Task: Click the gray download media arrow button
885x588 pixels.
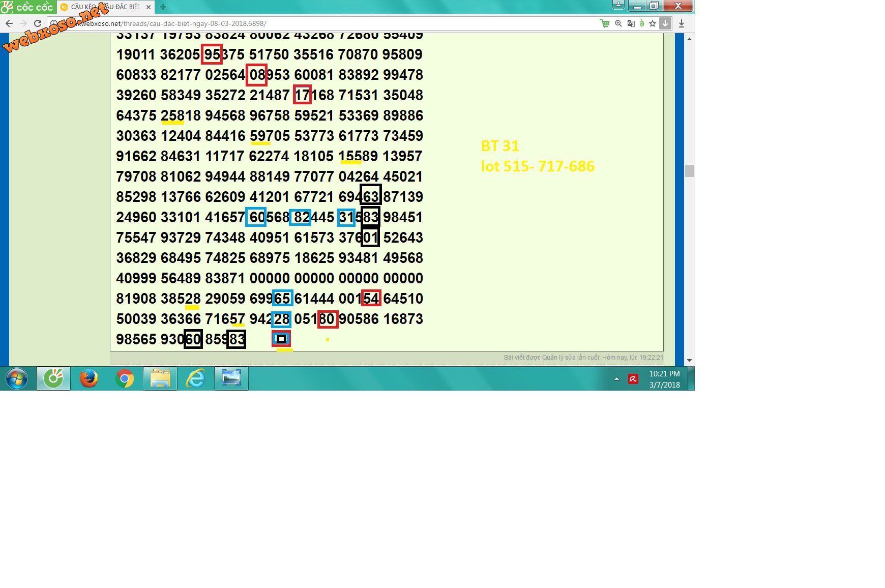Action: tap(665, 23)
